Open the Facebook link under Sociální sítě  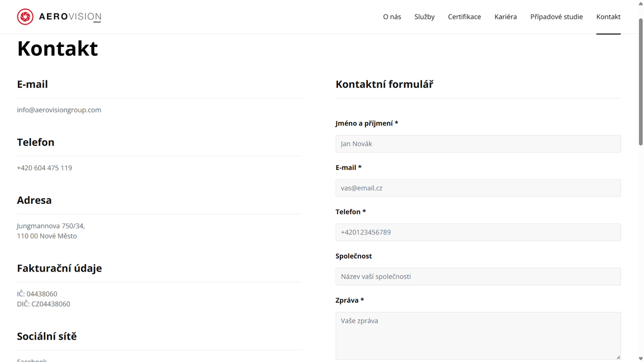coord(31,360)
